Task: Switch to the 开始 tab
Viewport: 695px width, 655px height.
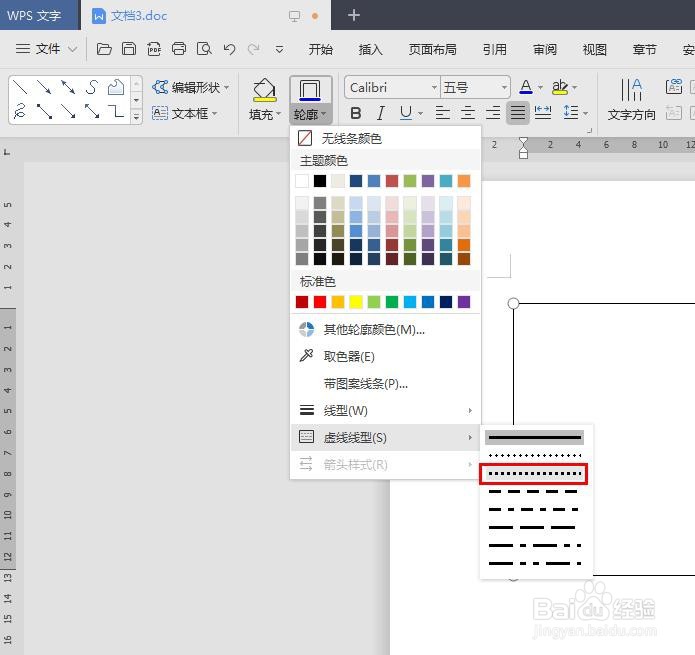Action: point(321,49)
